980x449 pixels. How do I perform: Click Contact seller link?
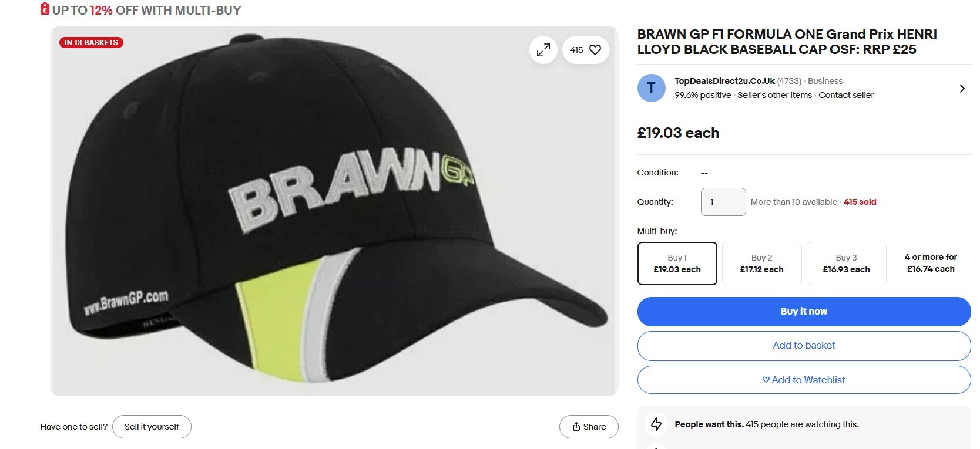[846, 95]
